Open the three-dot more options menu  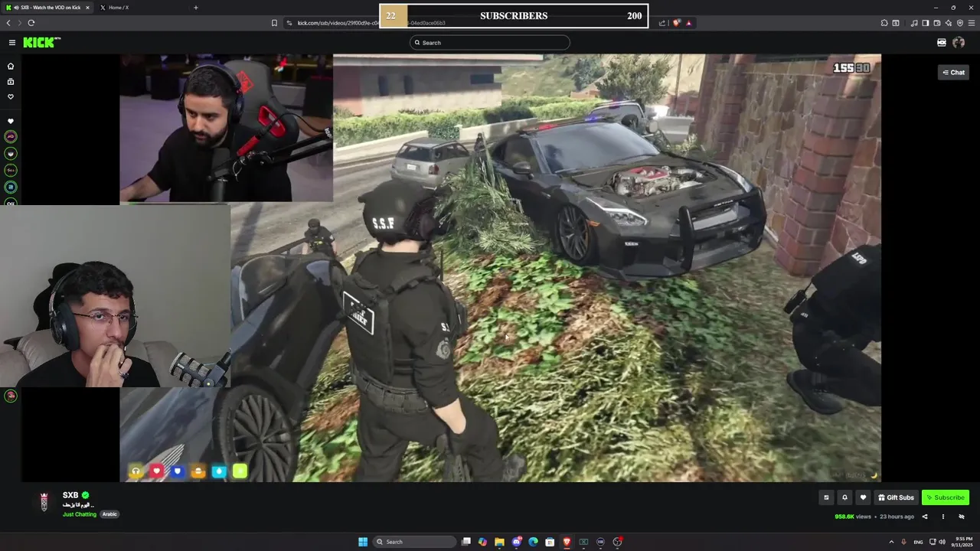[x=942, y=517]
